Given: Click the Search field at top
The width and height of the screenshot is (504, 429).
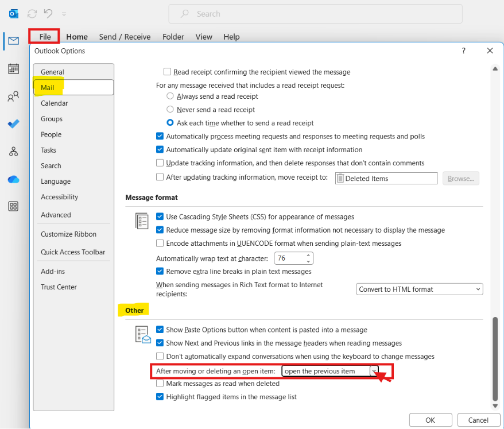Looking at the screenshot, I should point(315,14).
